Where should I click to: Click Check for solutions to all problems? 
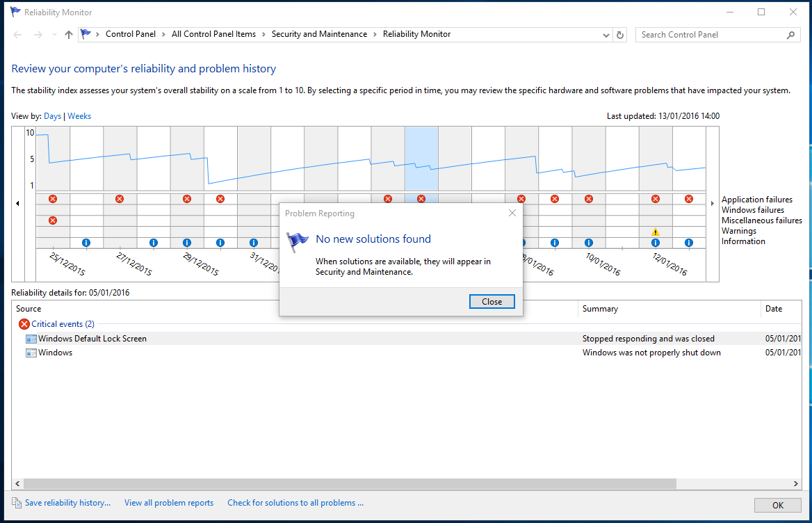(x=295, y=503)
